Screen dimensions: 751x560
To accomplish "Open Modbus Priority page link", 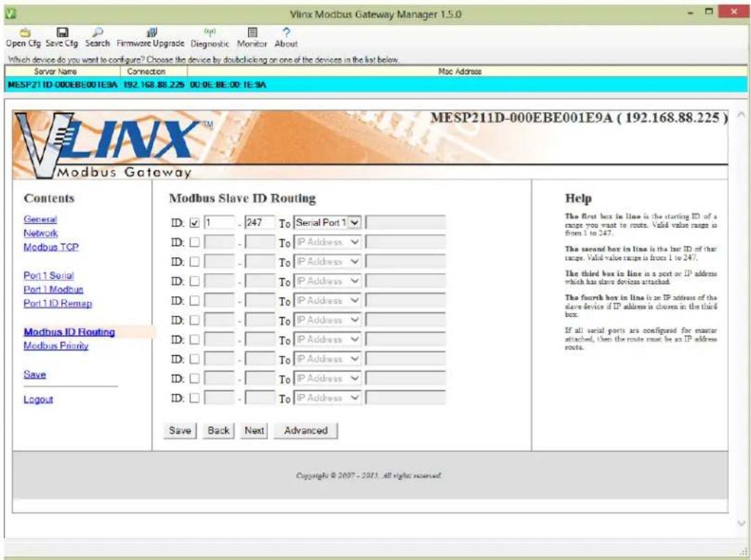I will (56, 345).
